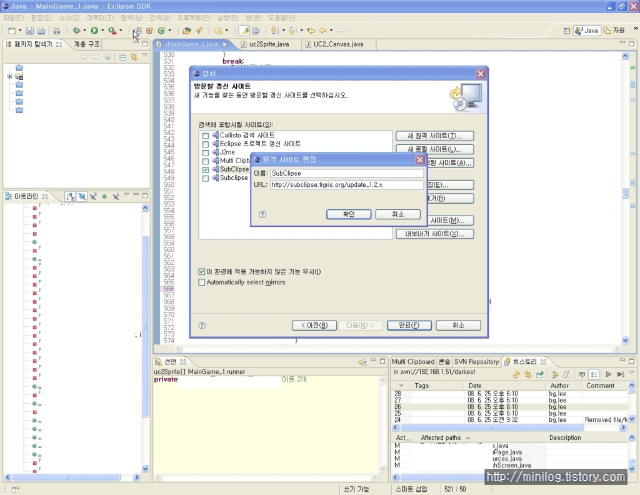This screenshot has height=495, width=640.
Task: Click New Remote Site button
Action: coord(435,136)
